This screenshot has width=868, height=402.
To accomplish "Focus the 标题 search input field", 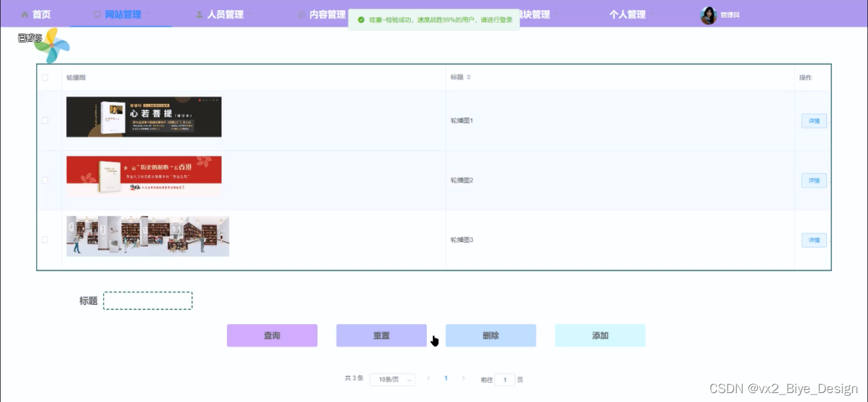I will coord(148,301).
